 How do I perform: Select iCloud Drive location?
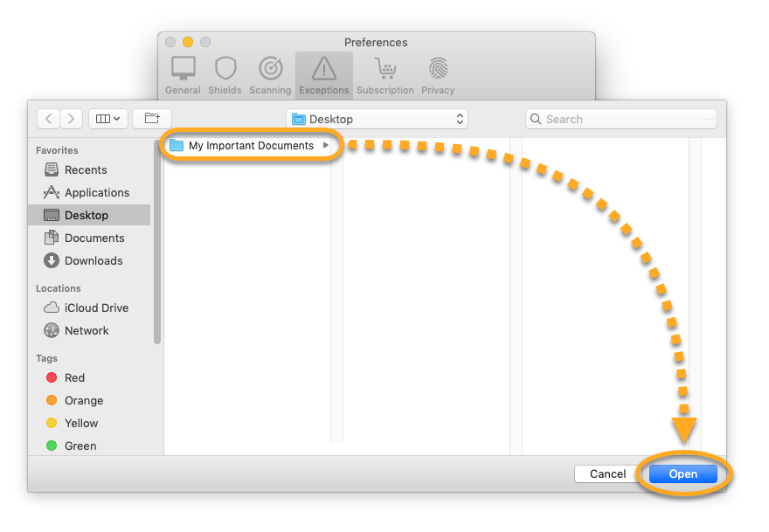click(89, 307)
